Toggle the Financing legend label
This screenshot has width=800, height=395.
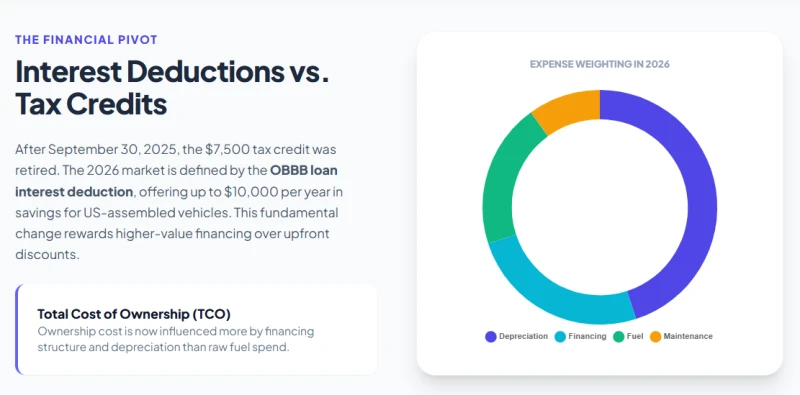(x=581, y=336)
